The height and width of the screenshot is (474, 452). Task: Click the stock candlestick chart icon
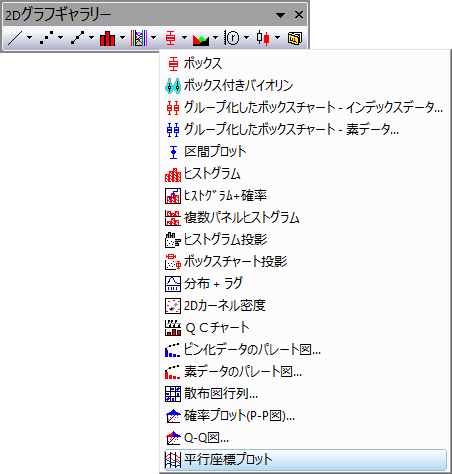(x=263, y=38)
